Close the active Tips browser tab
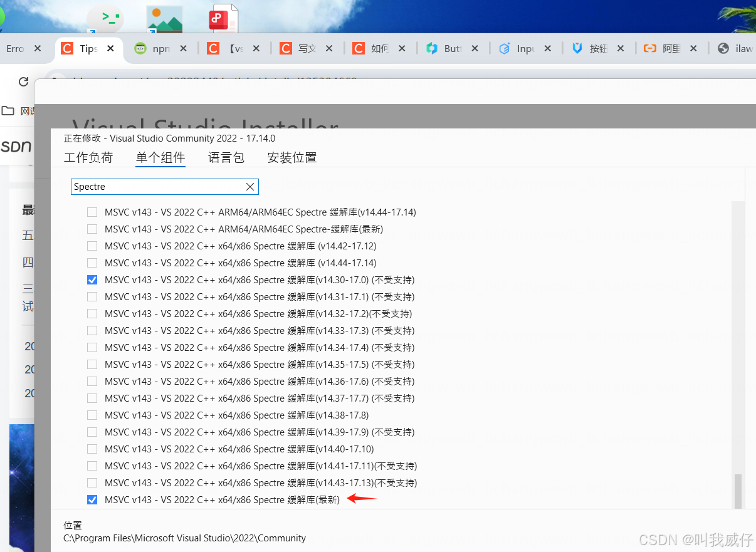 tap(110, 48)
